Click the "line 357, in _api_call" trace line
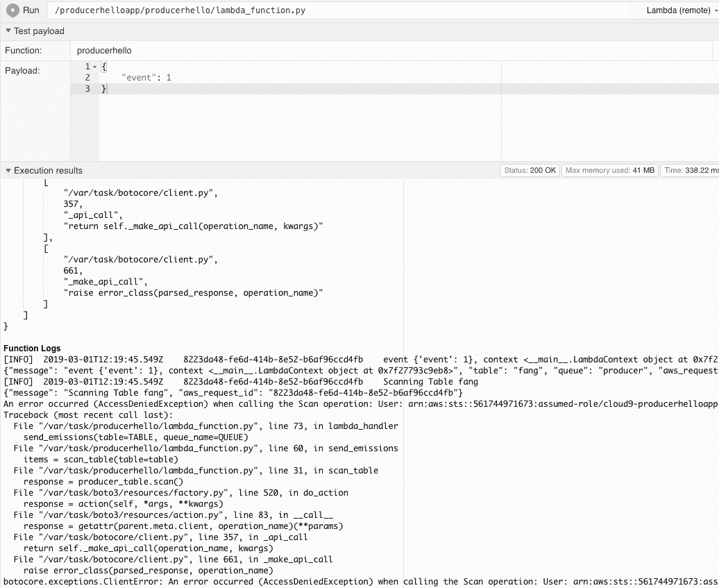This screenshot has width=719, height=588. (160, 537)
